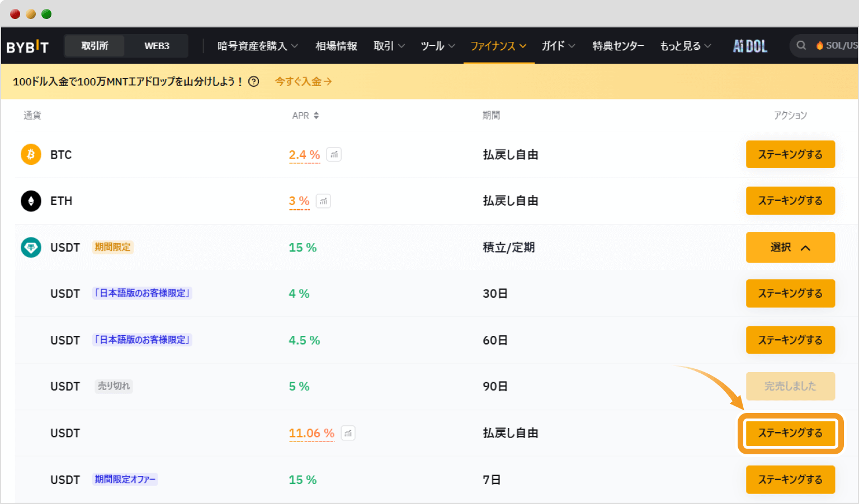
Task: Click the 通貨 column header
Action: coord(32,115)
